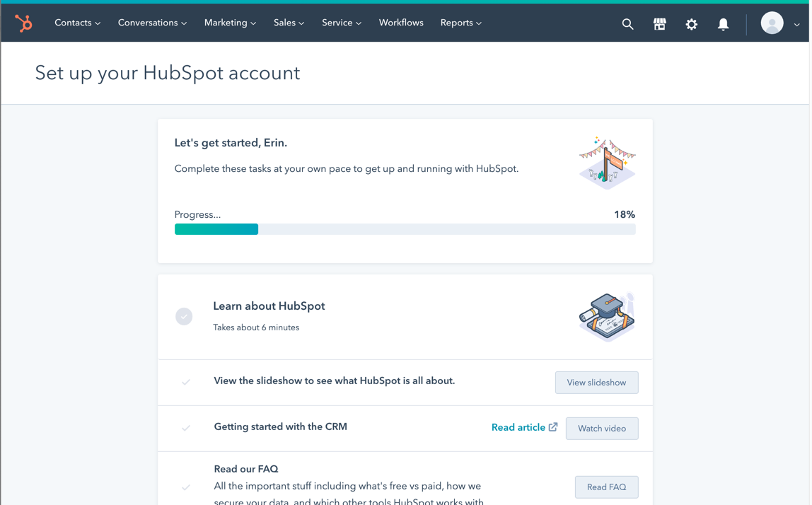This screenshot has height=505, width=812.
Task: Open the account menu chevron beside avatar
Action: pos(796,24)
